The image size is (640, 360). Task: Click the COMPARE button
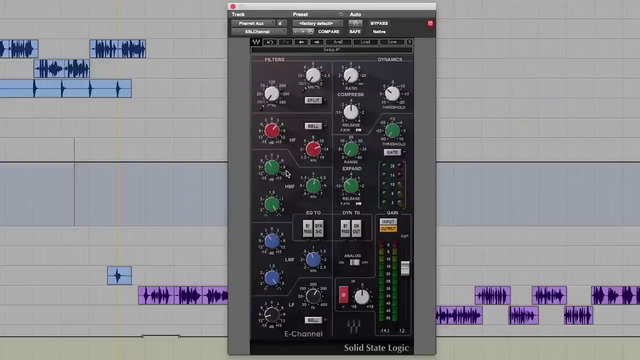coord(329,31)
